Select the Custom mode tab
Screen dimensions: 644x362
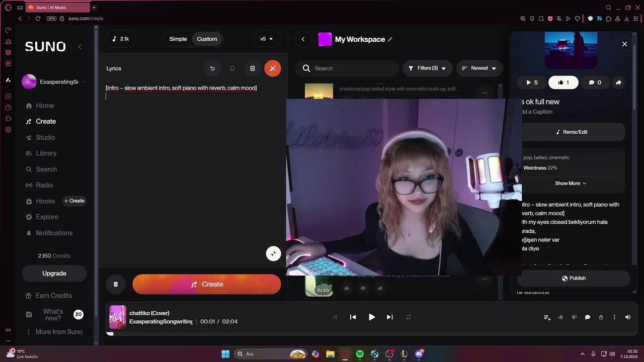pos(207,39)
